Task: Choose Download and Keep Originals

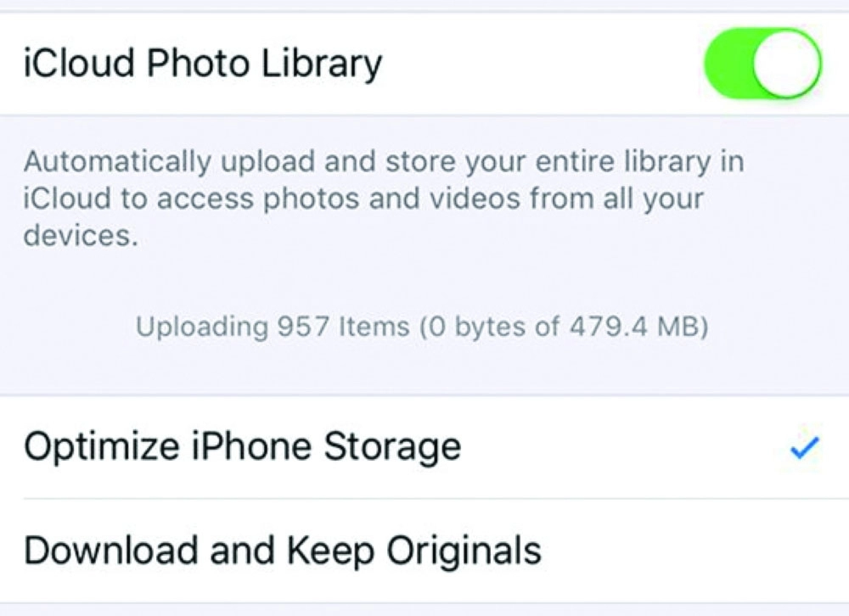Action: 282,551
